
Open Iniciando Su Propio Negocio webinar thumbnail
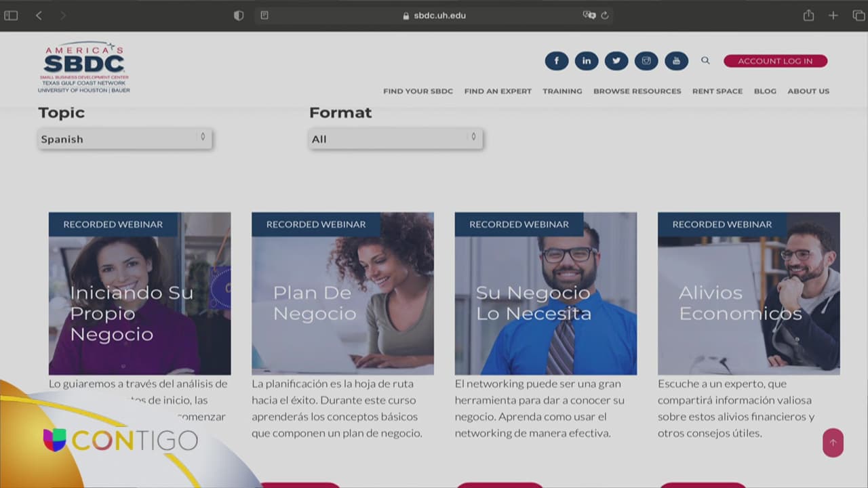pos(140,293)
